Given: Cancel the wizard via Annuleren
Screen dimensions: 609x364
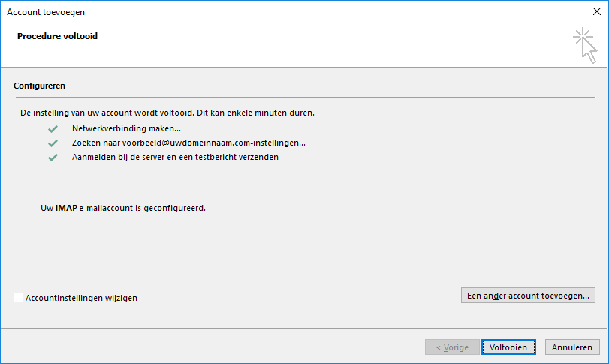Looking at the screenshot, I should pyautogui.click(x=572, y=347).
